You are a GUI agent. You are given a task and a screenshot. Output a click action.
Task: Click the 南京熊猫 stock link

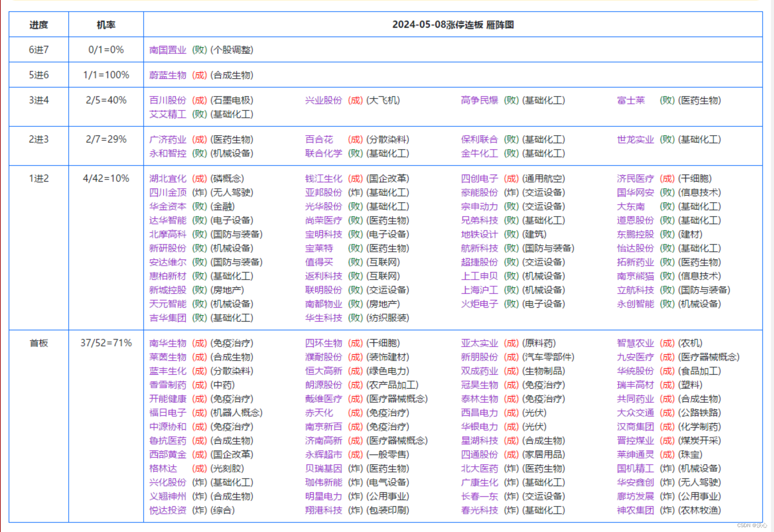coord(636,276)
